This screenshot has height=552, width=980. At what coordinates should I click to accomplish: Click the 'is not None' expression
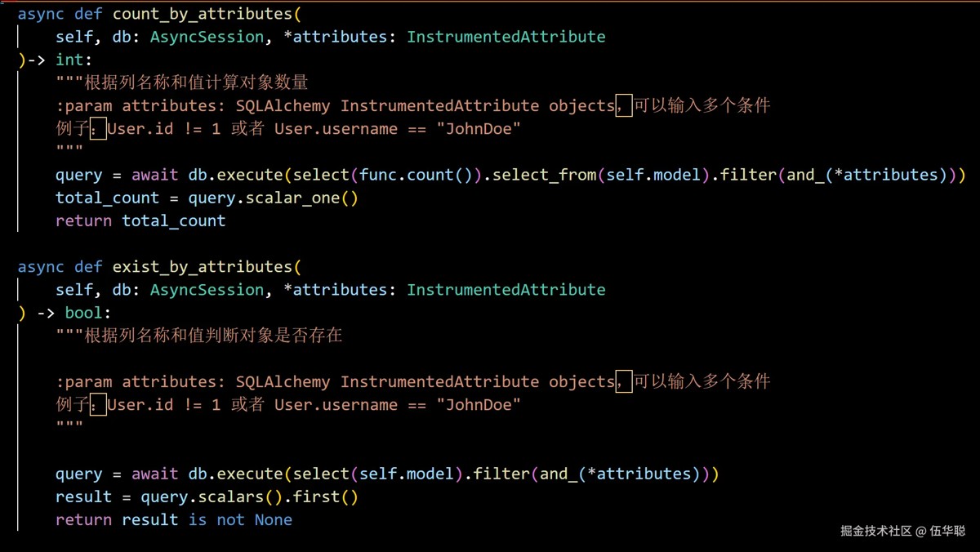click(x=240, y=519)
